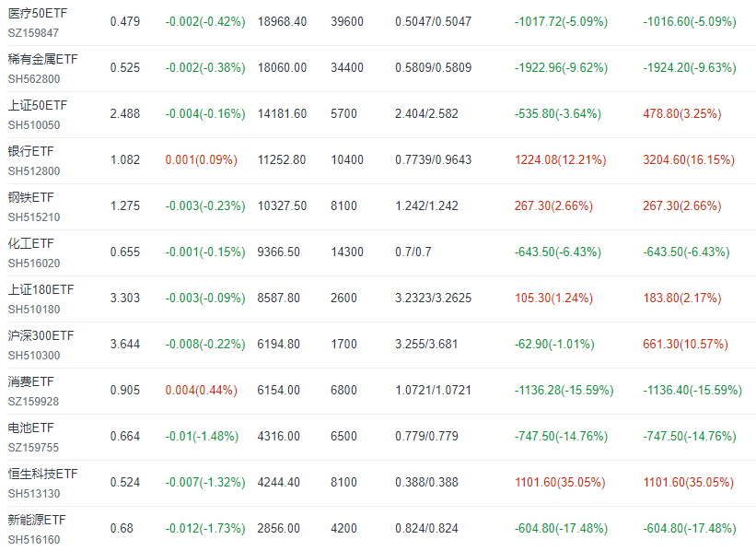The width and height of the screenshot is (756, 551).
Task: Click the 恒生科技ETF name
Action: click(x=43, y=475)
